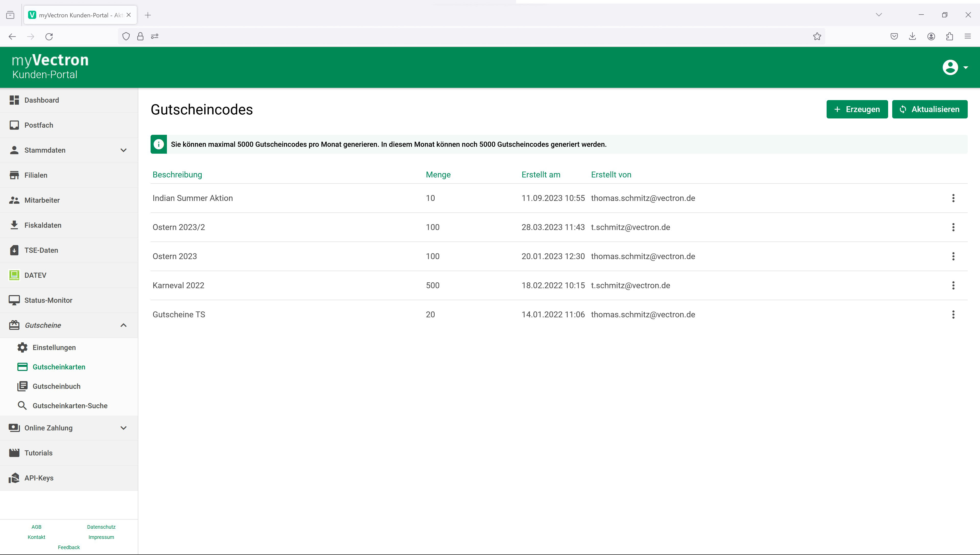Expand the Stammdaten section chevron
The image size is (980, 555).
point(124,150)
